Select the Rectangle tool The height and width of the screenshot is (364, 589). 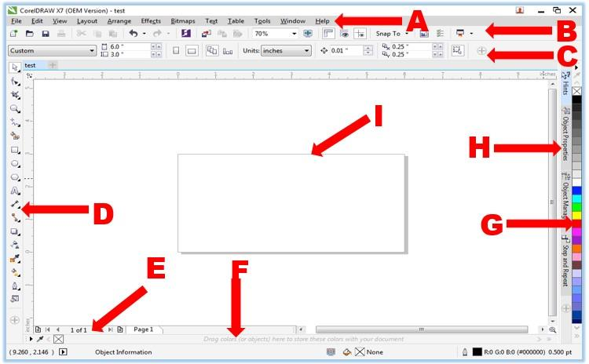(x=15, y=150)
